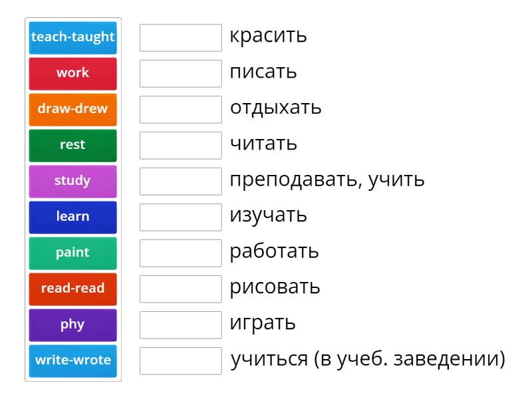The image size is (532, 399).
Task: Click the violet phy tile
Action: [73, 325]
